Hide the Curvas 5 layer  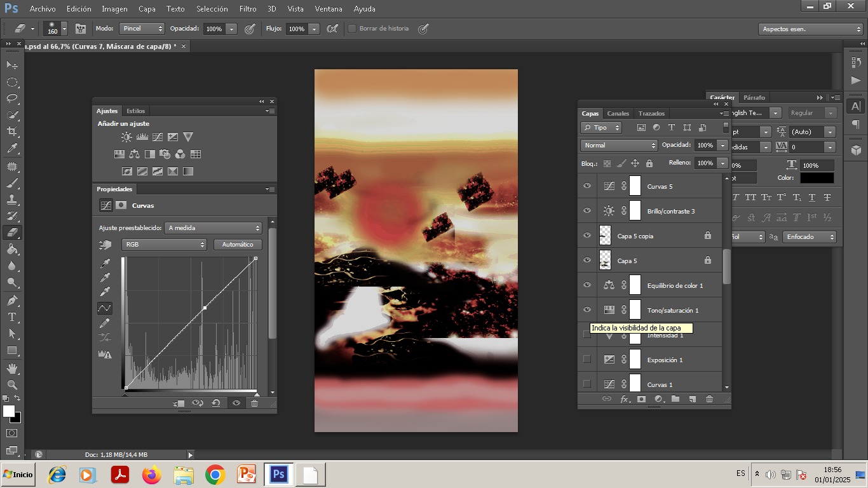pyautogui.click(x=587, y=186)
